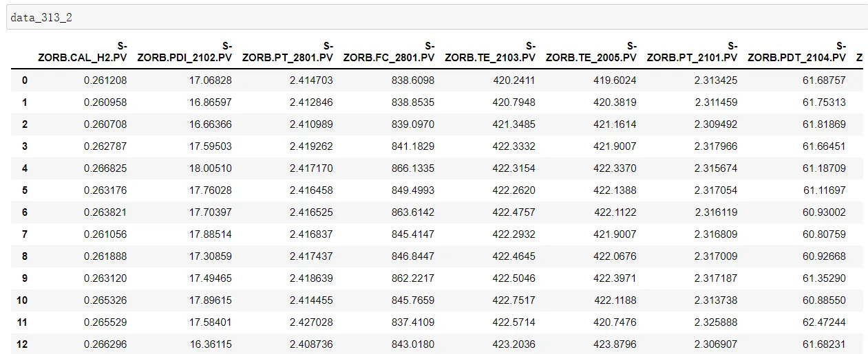The image size is (868, 354).
Task: Click the cell value 17.06828
Action: (x=211, y=80)
